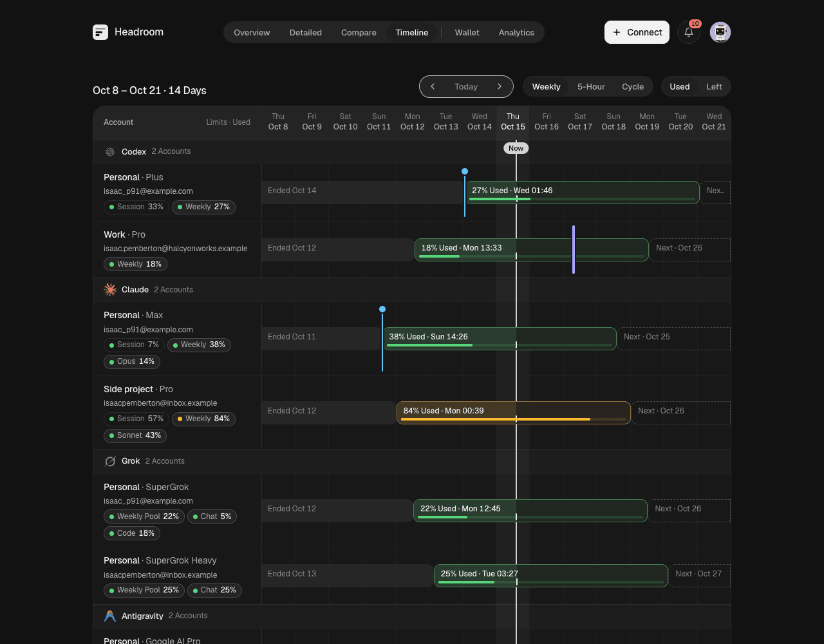Click the Oct 8 – Oct 21 range title
This screenshot has height=644, width=824.
click(149, 90)
